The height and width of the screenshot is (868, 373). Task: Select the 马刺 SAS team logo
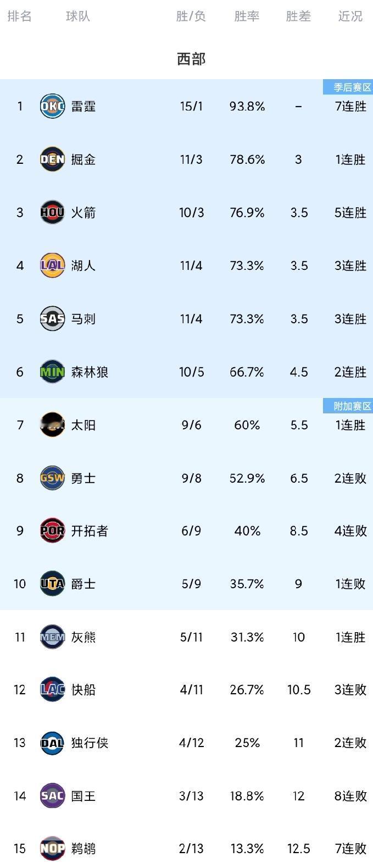(52, 318)
